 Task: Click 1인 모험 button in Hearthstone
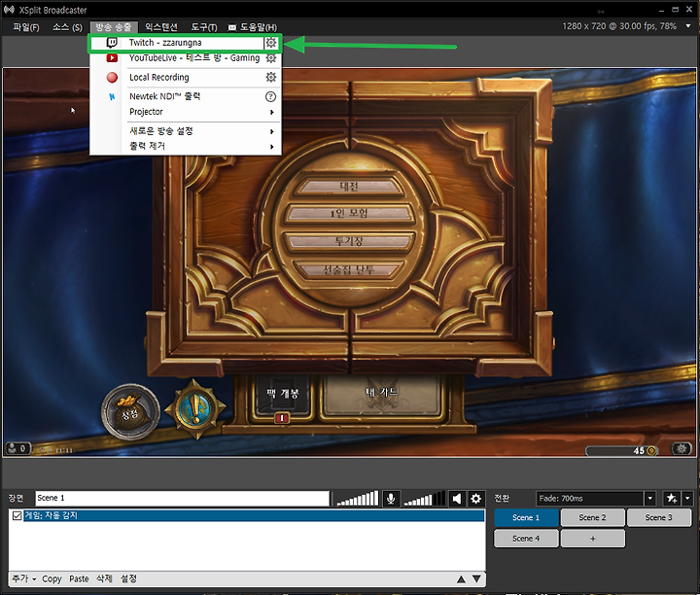point(349,213)
